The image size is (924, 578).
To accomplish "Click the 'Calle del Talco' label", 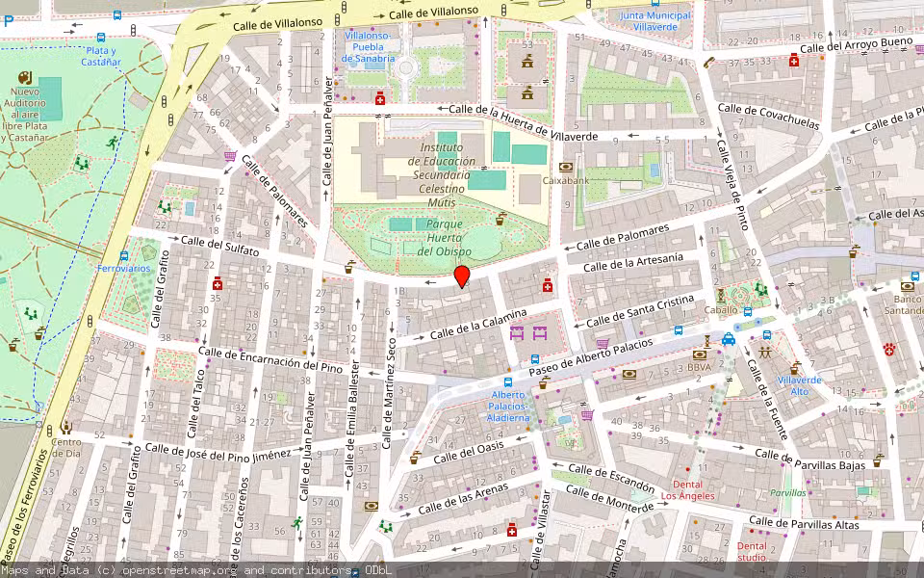I will click(195, 404).
